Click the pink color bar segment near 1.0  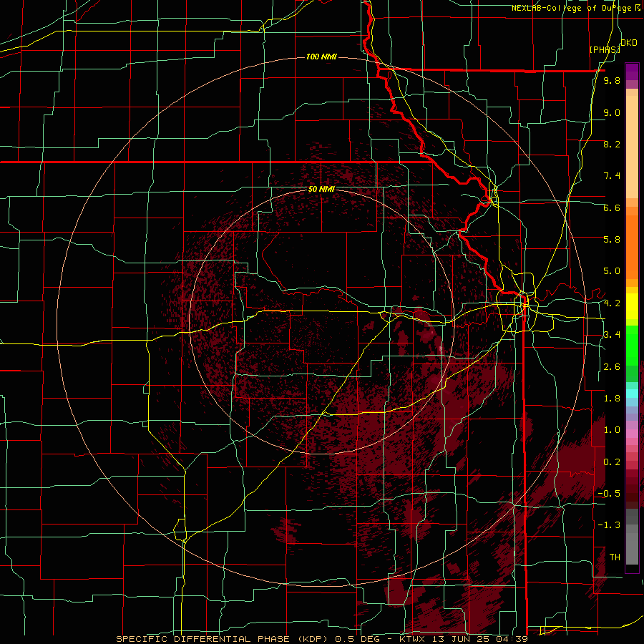click(x=632, y=434)
